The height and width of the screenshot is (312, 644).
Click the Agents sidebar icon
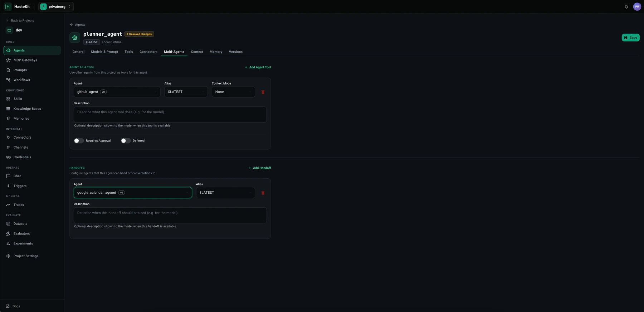8,50
